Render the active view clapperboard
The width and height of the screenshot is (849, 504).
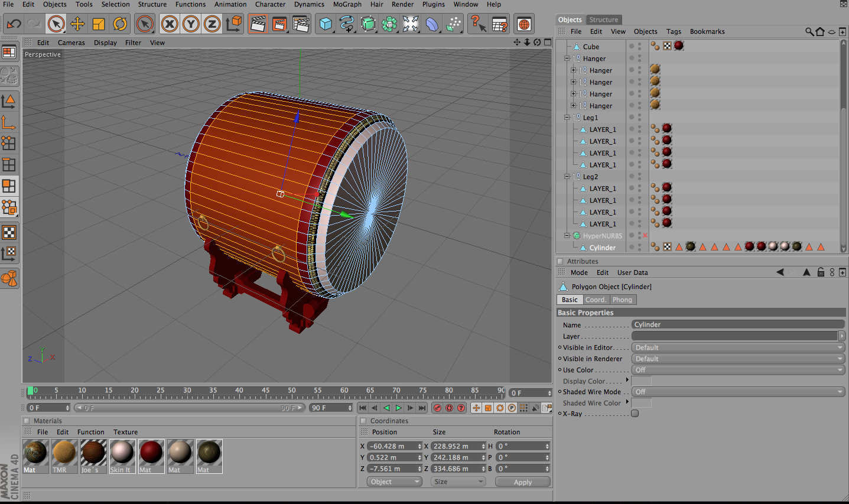coord(258,24)
